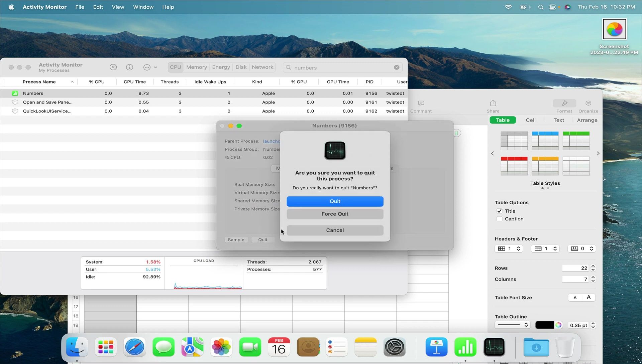Enable the Caption checkbox
This screenshot has height=364, width=642.
(499, 219)
